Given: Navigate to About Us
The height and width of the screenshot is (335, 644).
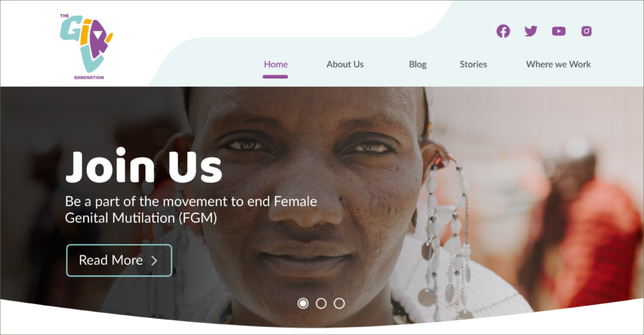Looking at the screenshot, I should (x=345, y=65).
